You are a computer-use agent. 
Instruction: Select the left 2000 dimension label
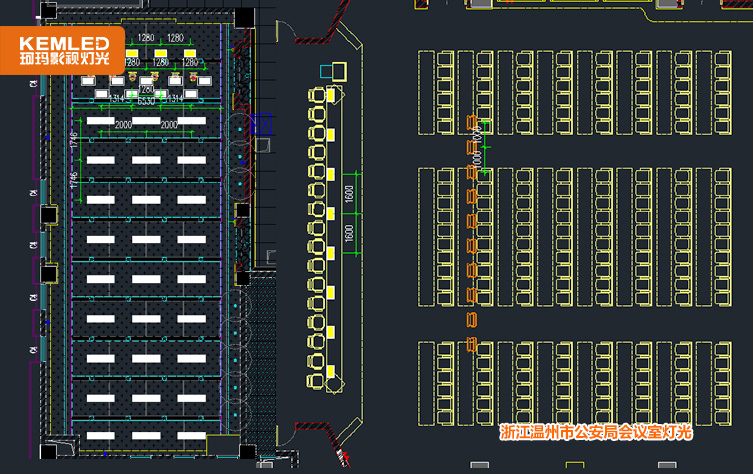pos(123,125)
